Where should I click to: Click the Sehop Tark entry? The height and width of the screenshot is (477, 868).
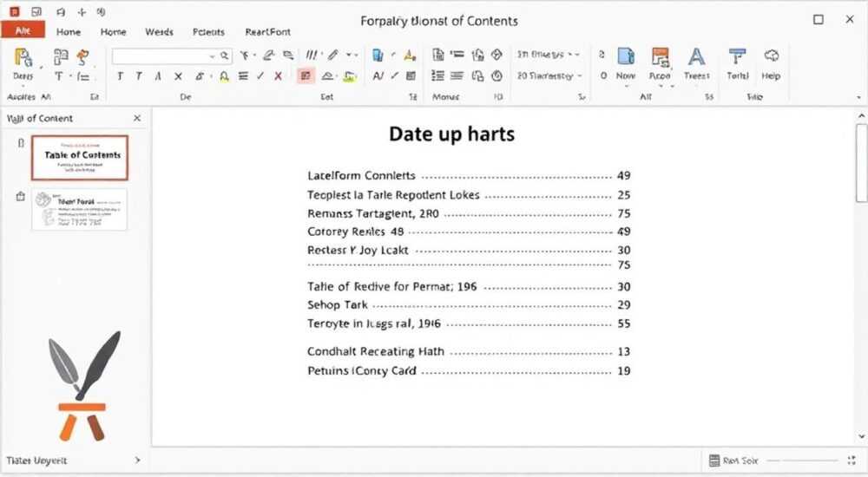pos(337,305)
